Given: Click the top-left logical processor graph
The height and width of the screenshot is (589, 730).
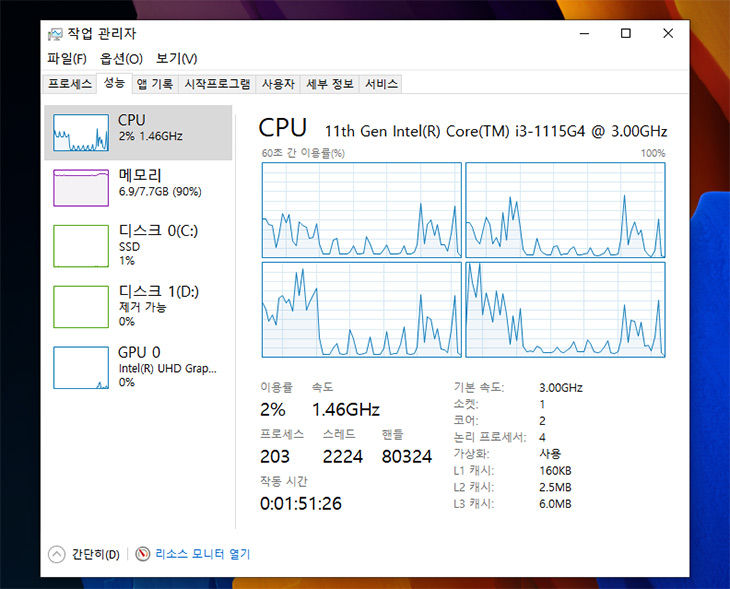Looking at the screenshot, I should (362, 210).
